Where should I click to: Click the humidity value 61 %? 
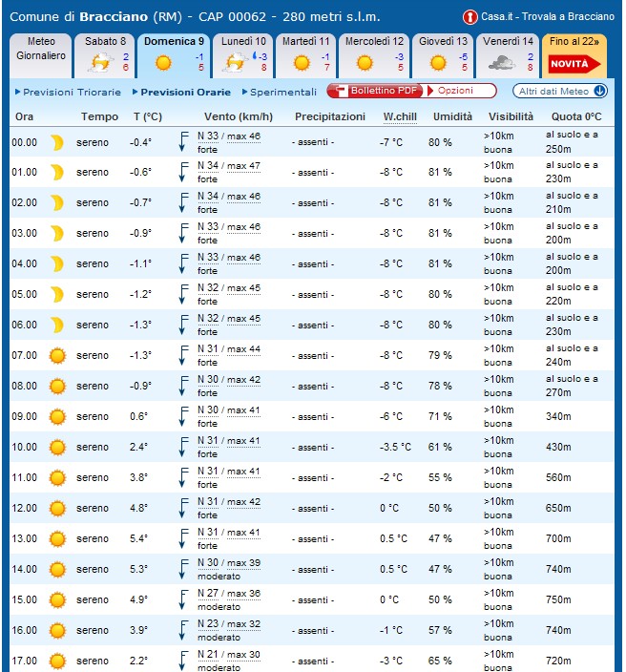coord(440,447)
